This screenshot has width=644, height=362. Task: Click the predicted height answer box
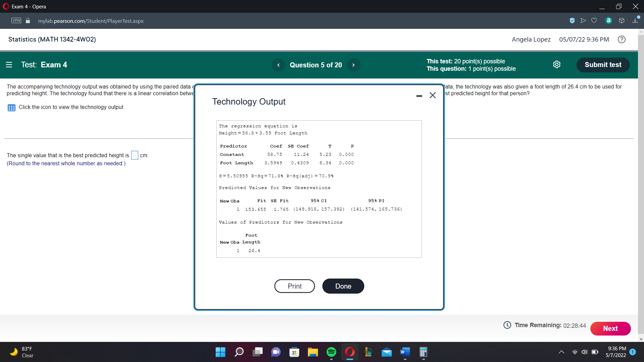pyautogui.click(x=135, y=155)
